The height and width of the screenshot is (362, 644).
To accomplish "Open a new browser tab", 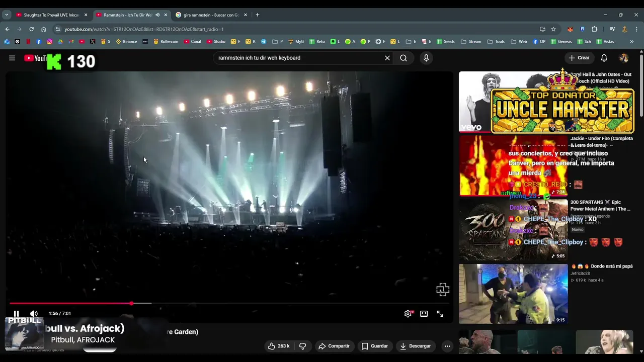I will 258,15.
